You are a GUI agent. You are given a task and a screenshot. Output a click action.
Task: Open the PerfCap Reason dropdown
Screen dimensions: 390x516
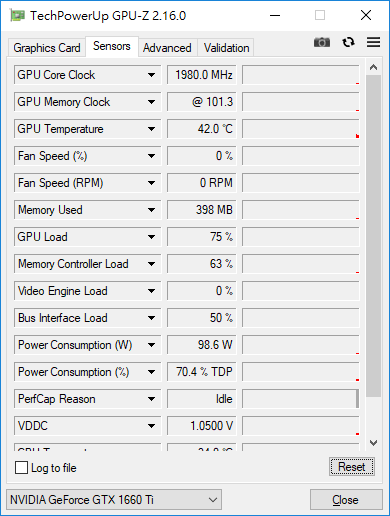[151, 399]
